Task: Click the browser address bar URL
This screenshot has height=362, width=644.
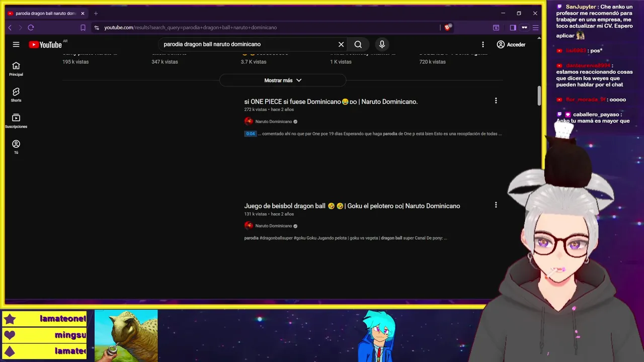Action: pyautogui.click(x=190, y=28)
